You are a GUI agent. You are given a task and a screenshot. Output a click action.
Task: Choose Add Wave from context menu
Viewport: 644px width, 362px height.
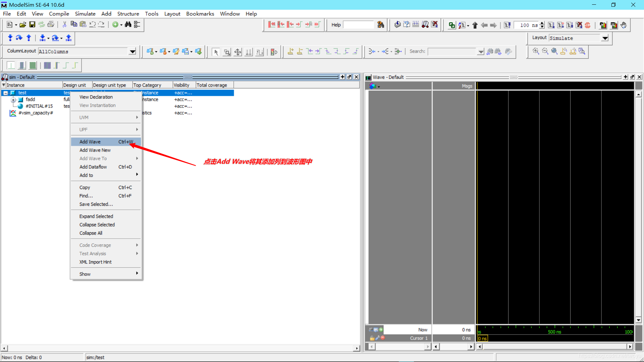coord(106,142)
